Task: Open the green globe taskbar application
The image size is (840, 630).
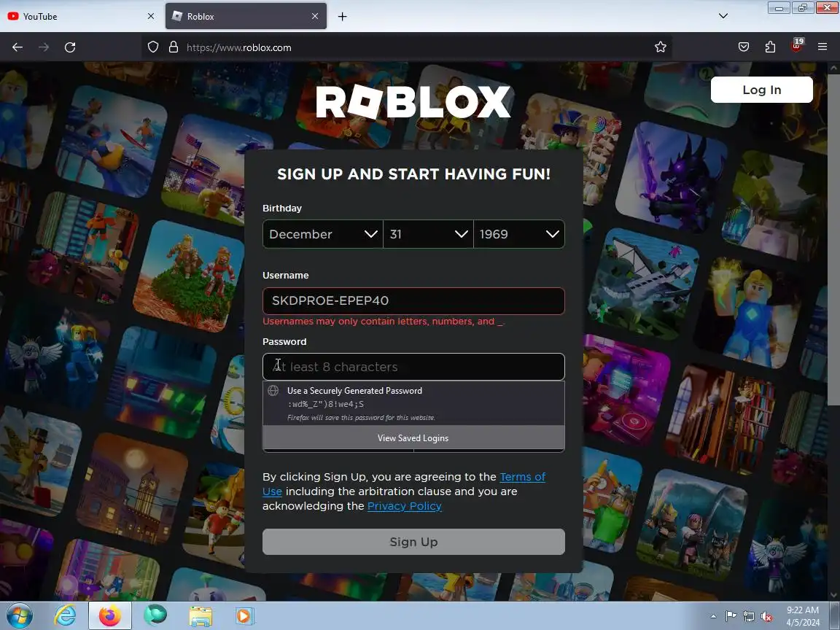Action: pos(155,615)
